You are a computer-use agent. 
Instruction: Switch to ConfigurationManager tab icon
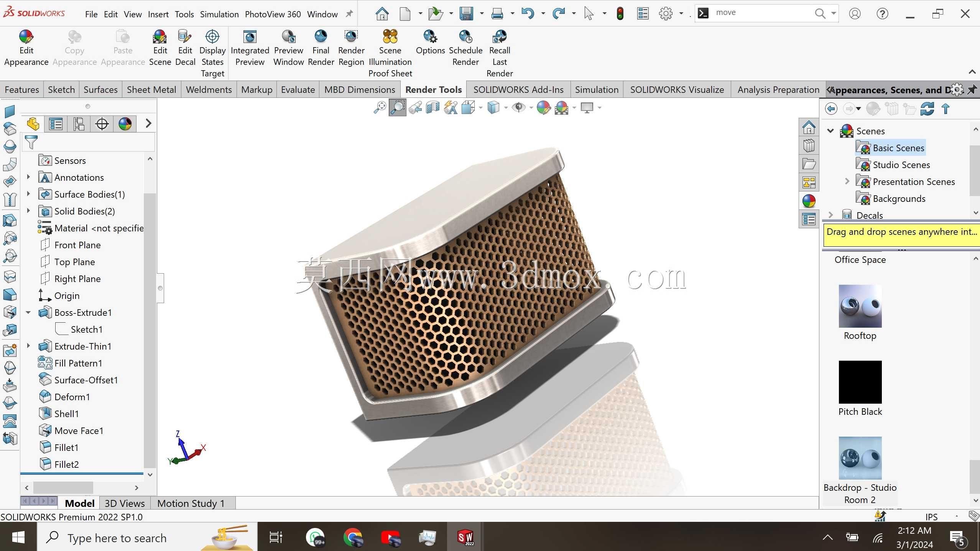coord(79,124)
